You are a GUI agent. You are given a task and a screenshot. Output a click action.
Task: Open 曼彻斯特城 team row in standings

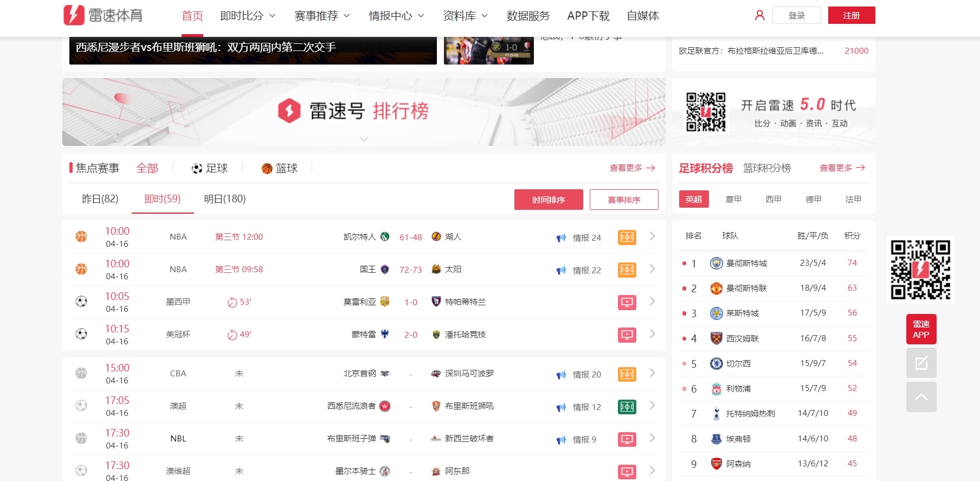tap(746, 264)
